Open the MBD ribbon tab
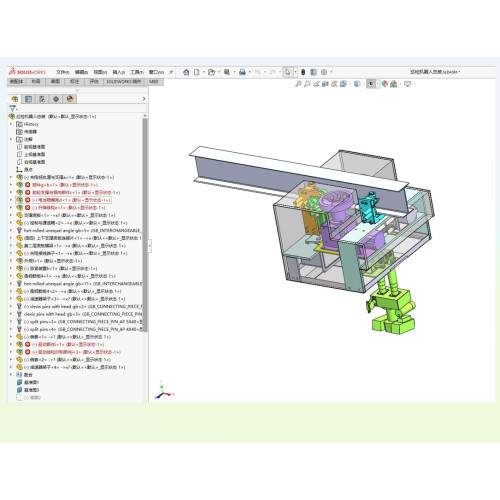Image resolution: width=500 pixels, height=500 pixels. (153, 82)
